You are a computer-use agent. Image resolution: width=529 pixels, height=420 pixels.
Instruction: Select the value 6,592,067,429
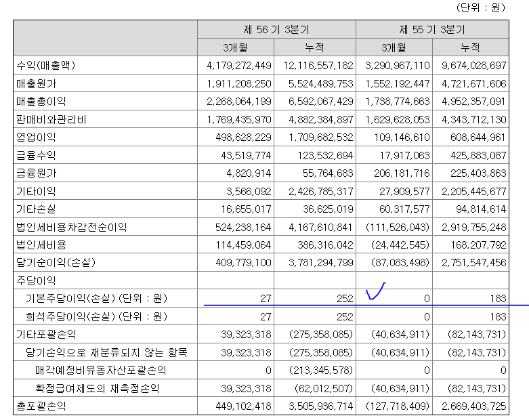point(321,102)
